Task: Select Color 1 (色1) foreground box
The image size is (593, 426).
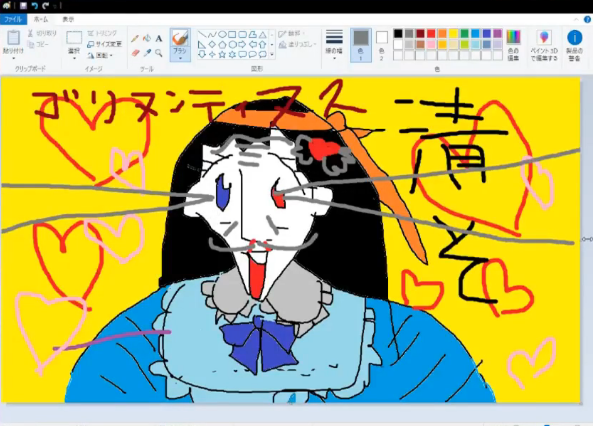Action: point(361,45)
